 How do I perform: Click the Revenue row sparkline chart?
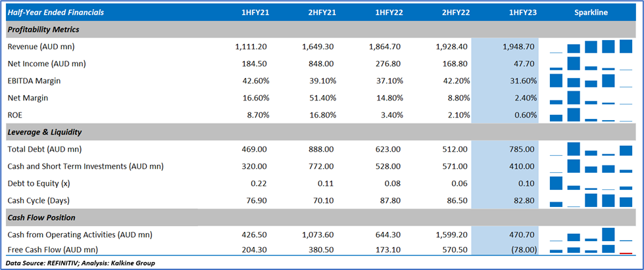pos(590,47)
